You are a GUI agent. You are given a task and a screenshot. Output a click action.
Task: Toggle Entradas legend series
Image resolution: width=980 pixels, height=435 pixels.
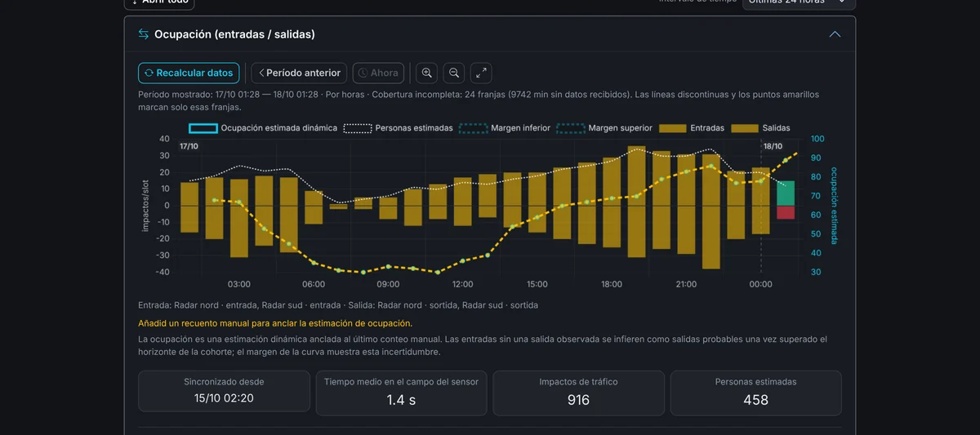click(691, 128)
